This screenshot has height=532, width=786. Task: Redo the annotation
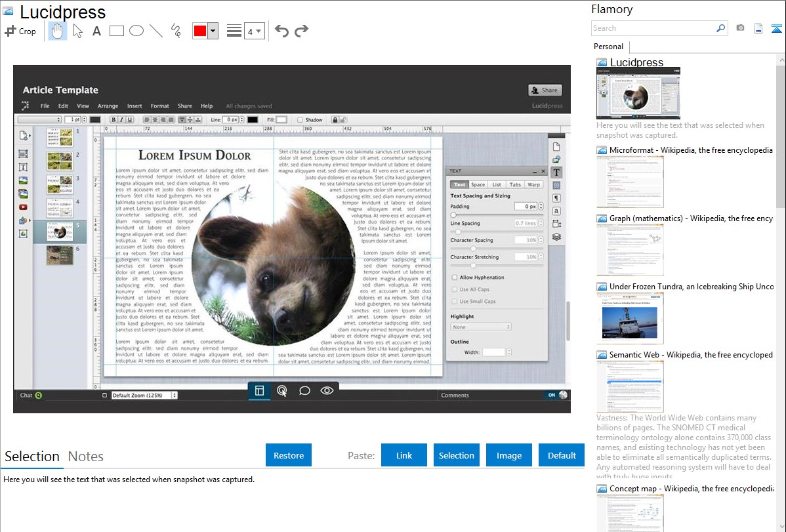[x=301, y=31]
